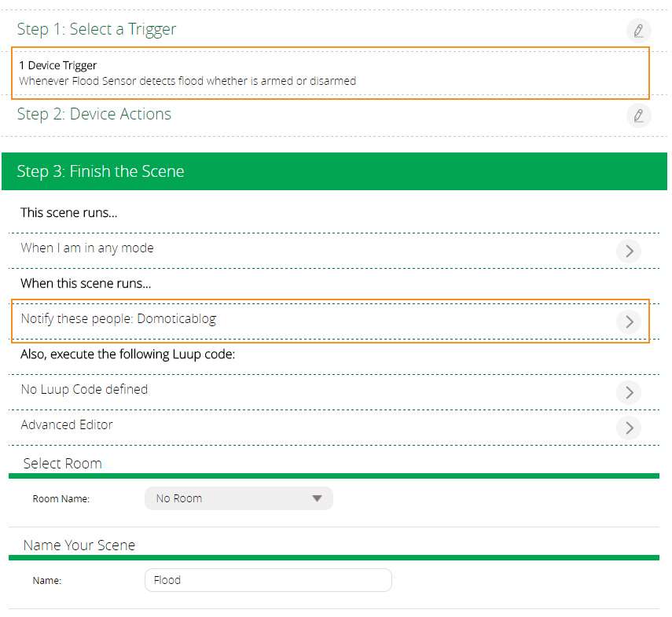672x617 pixels.
Task: Click the Select Room heading
Action: [x=63, y=464]
